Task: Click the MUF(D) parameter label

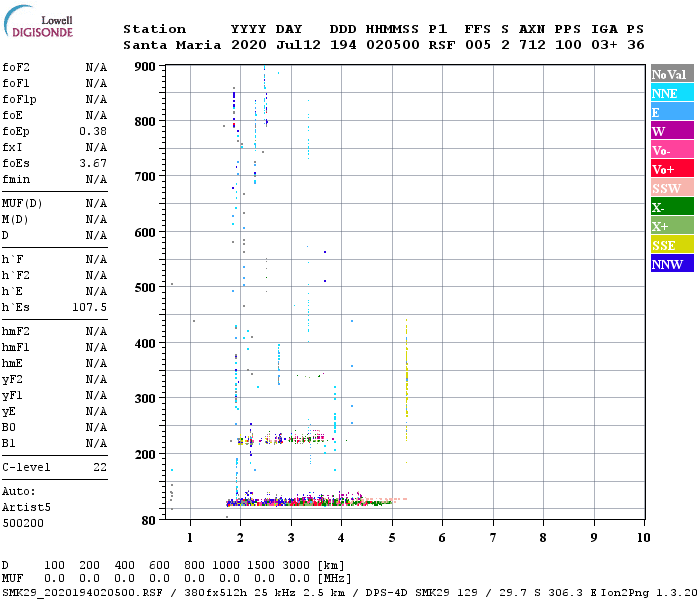Action: click(x=22, y=204)
